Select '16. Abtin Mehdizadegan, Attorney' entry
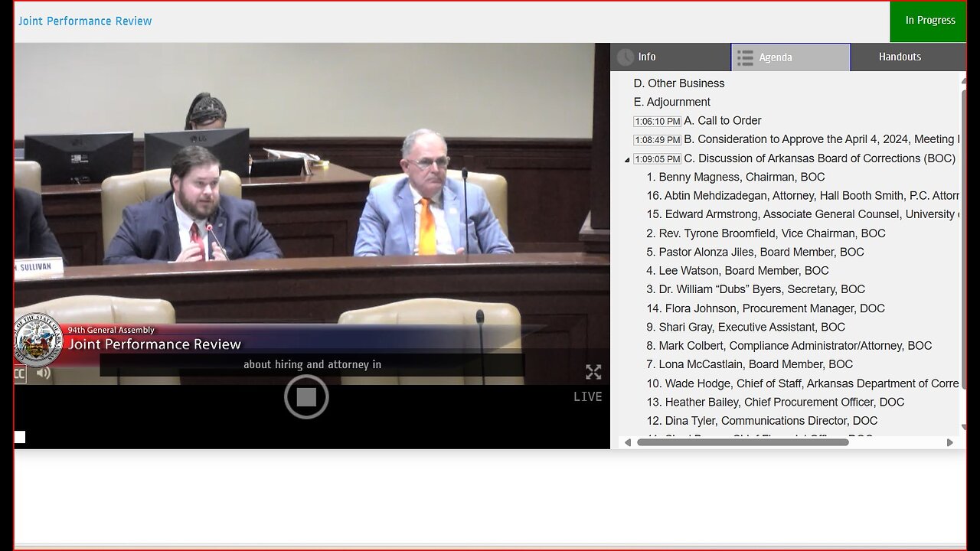 pyautogui.click(x=803, y=196)
